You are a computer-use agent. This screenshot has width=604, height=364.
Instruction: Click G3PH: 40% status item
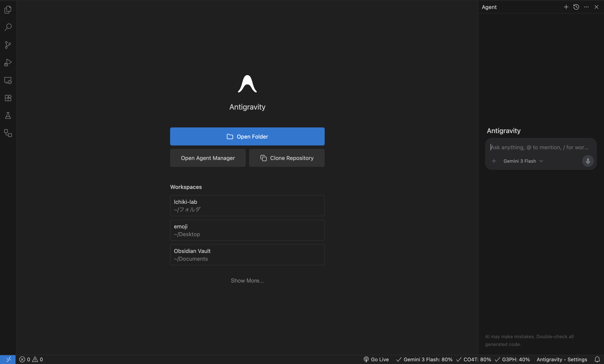(512, 359)
